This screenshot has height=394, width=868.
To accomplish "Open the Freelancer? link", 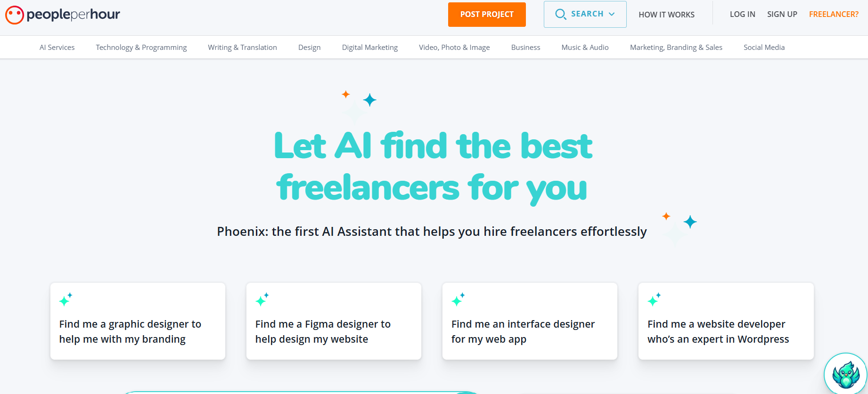I will (x=834, y=14).
